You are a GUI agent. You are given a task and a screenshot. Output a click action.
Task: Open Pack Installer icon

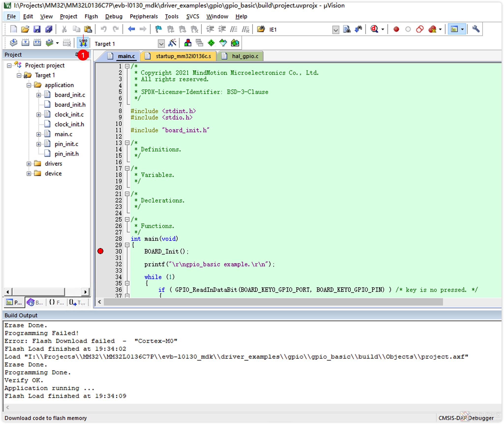235,43
